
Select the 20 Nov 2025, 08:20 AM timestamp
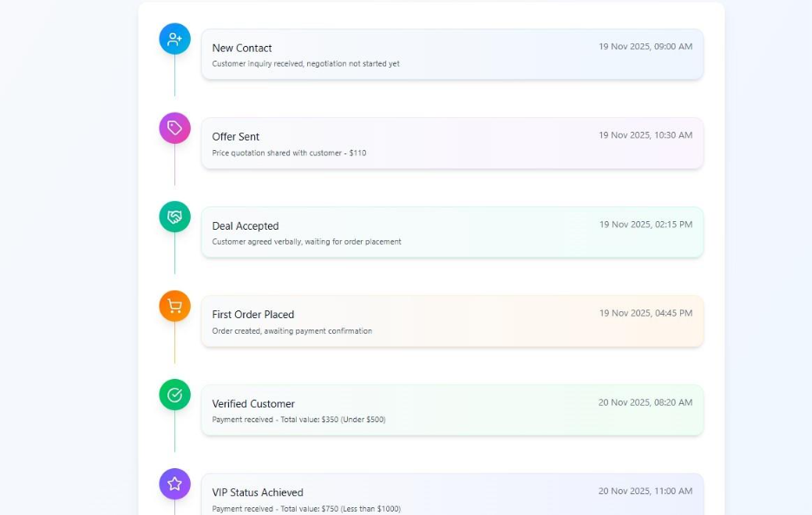pyautogui.click(x=645, y=402)
